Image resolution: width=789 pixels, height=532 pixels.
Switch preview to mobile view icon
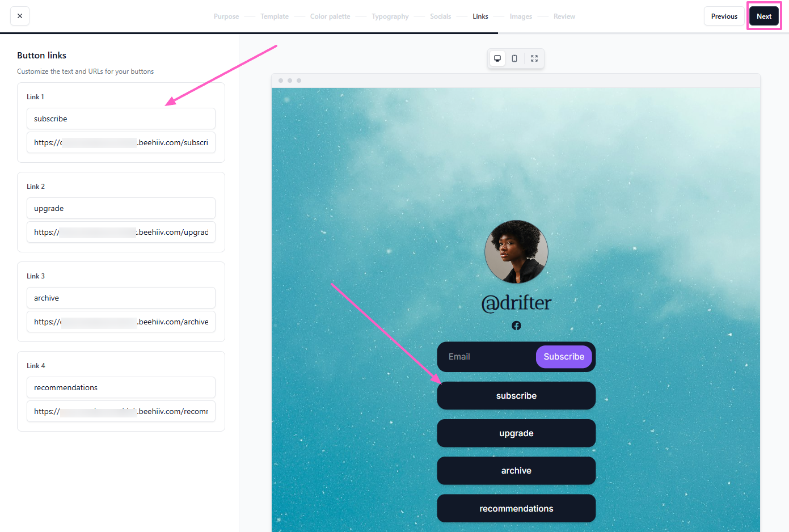point(514,58)
